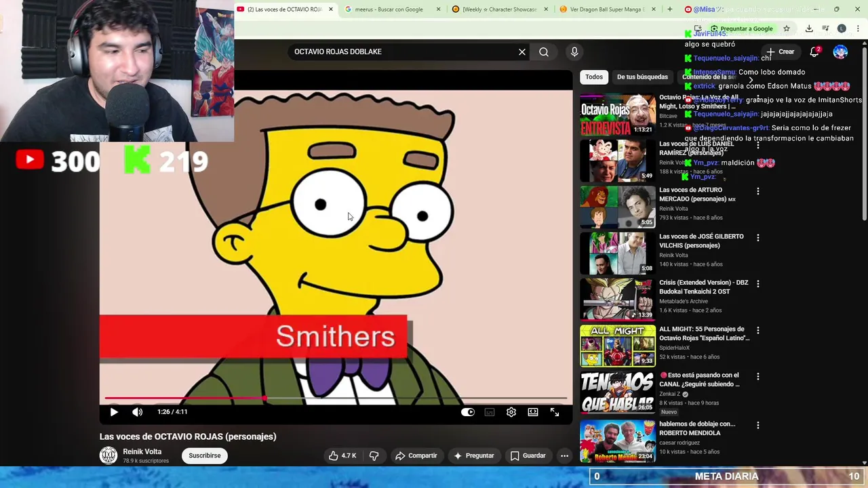Open the player settings gear
868x488 pixels.
[x=511, y=412]
